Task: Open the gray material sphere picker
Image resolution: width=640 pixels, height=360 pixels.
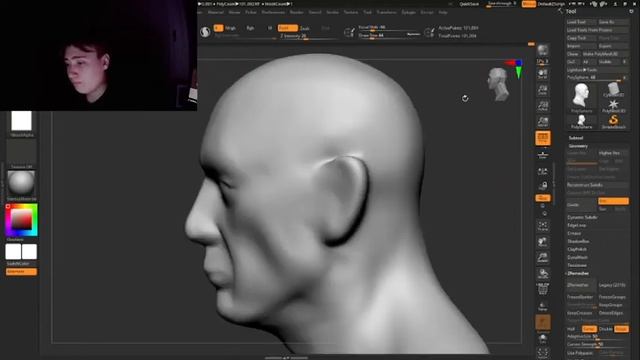Action: [22, 183]
